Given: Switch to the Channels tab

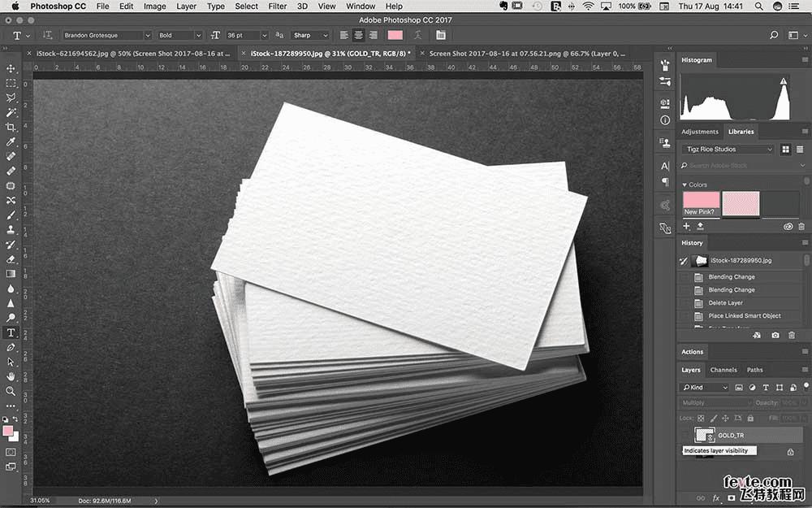Looking at the screenshot, I should (723, 370).
